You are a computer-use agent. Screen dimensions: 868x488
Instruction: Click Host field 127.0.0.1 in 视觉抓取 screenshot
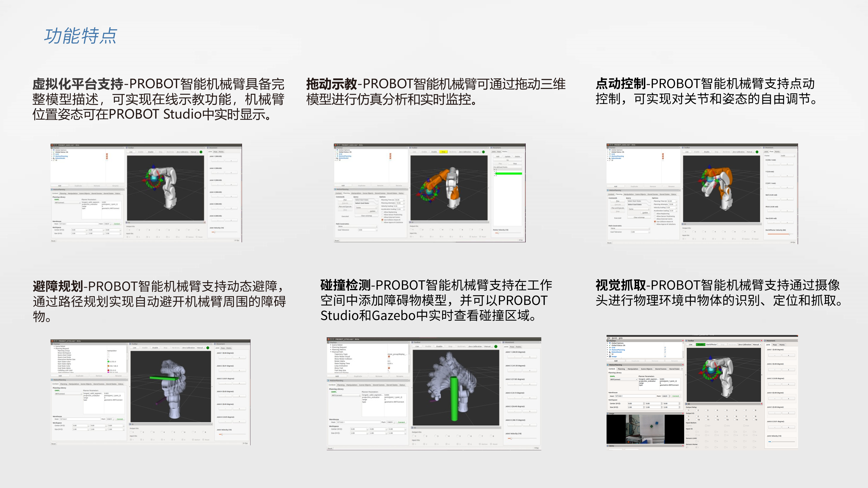click(636, 396)
